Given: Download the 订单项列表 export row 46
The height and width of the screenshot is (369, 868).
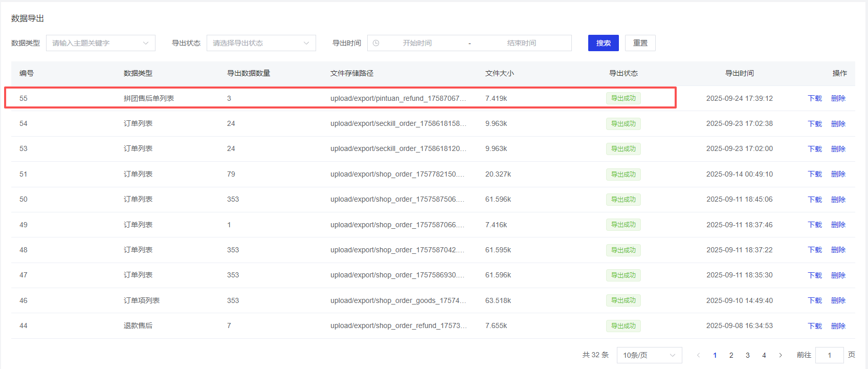Looking at the screenshot, I should click(x=814, y=300).
